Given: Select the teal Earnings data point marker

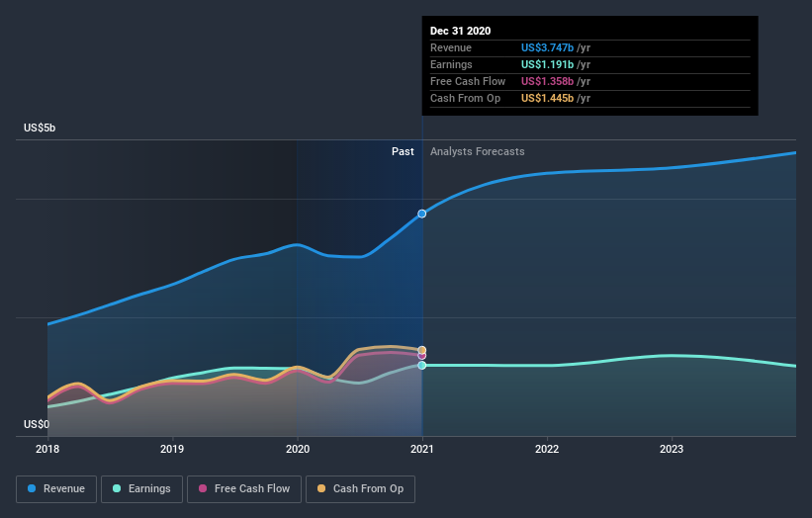Looking at the screenshot, I should pyautogui.click(x=422, y=366).
